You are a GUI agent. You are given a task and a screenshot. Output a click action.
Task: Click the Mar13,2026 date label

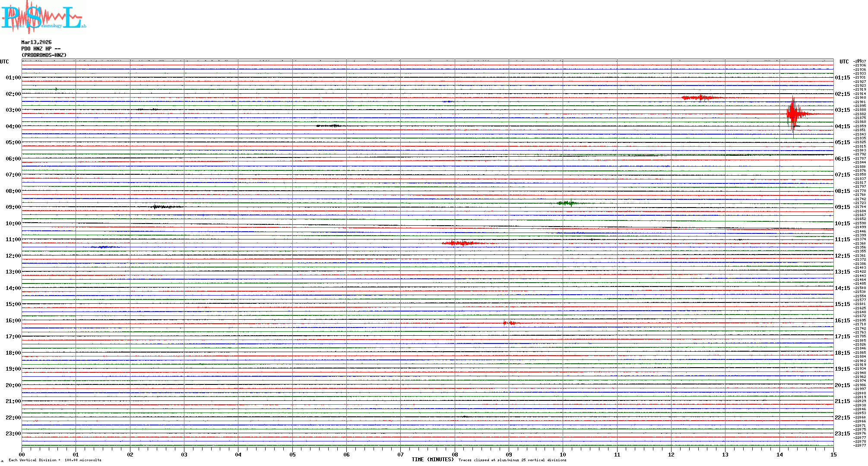tap(36, 42)
